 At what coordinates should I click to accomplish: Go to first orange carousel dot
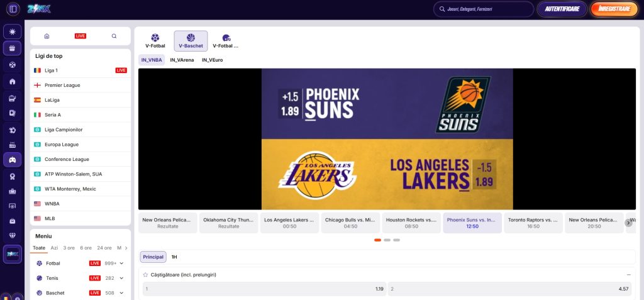pyautogui.click(x=377, y=240)
